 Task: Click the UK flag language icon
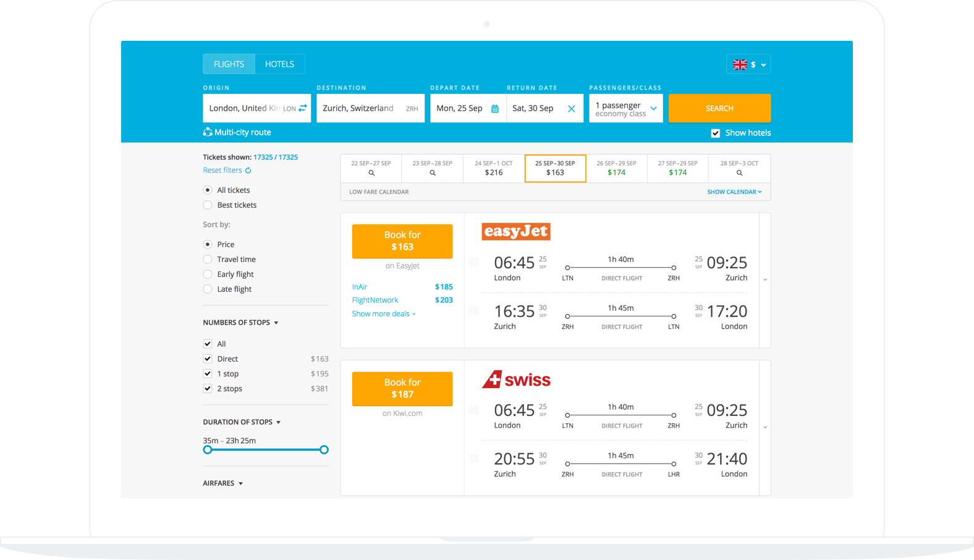click(x=740, y=64)
